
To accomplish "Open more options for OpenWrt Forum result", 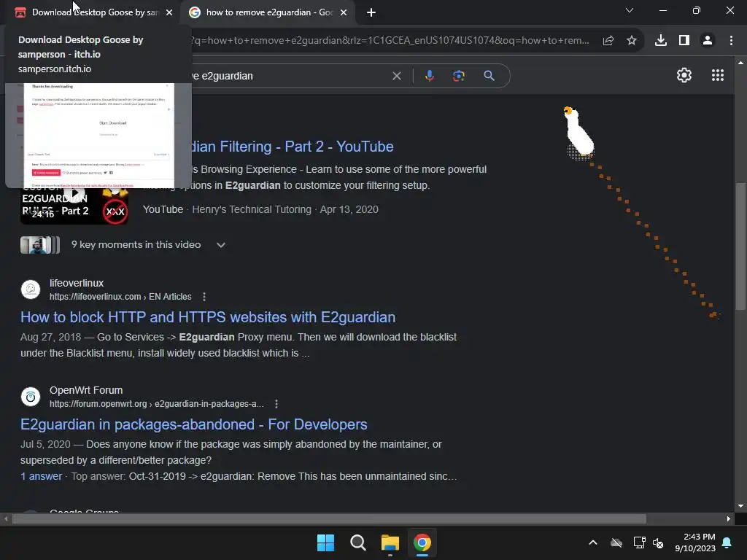I will pyautogui.click(x=276, y=404).
